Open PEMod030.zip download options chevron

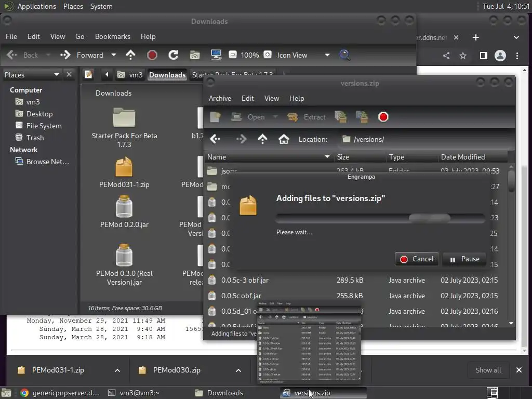pyautogui.click(x=238, y=370)
